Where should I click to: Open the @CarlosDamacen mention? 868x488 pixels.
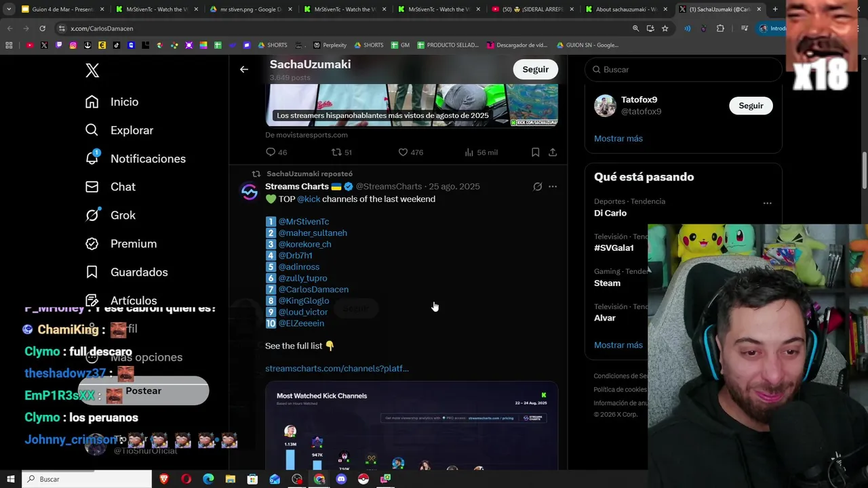click(x=313, y=289)
